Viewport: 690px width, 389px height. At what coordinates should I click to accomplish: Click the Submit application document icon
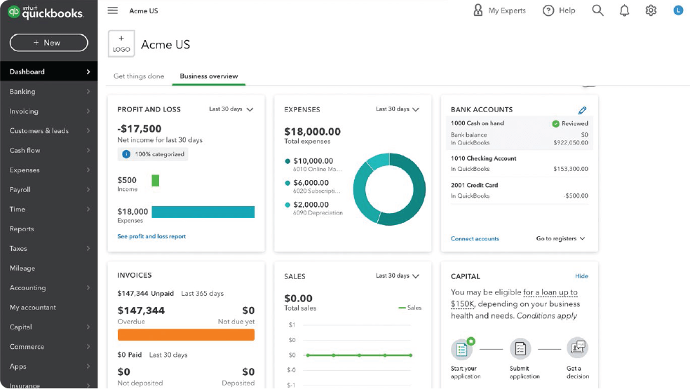(520, 349)
